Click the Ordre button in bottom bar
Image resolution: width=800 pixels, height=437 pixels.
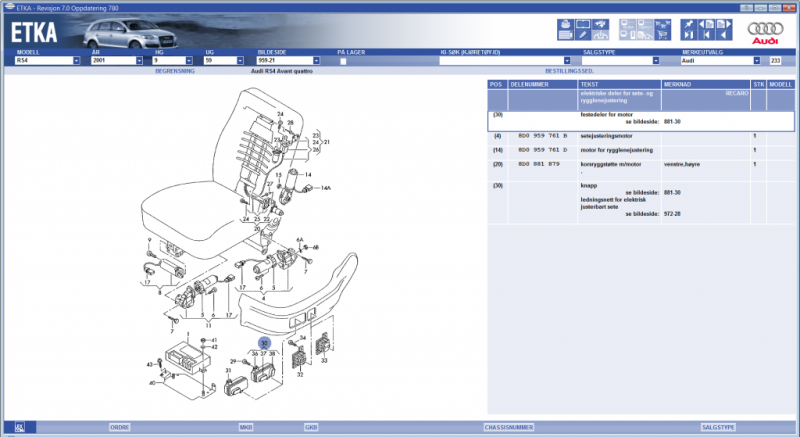(x=119, y=427)
